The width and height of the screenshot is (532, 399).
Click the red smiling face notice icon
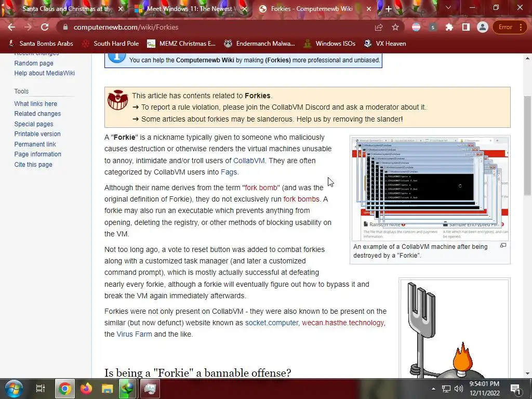(118, 100)
